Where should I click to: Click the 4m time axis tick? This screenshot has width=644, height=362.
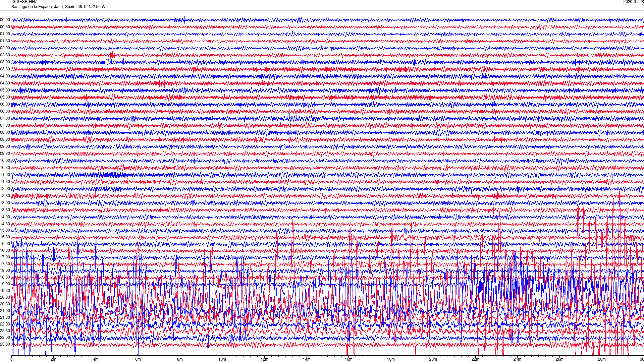pos(96,359)
